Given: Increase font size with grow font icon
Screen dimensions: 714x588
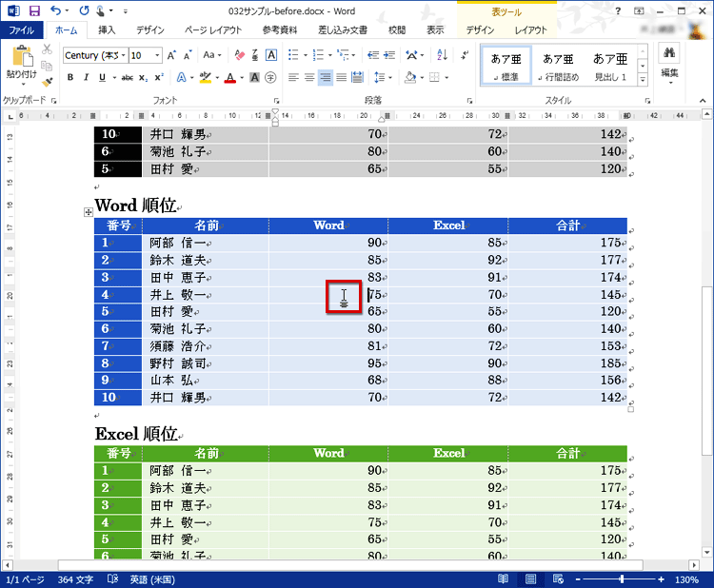Looking at the screenshot, I should pos(171,55).
